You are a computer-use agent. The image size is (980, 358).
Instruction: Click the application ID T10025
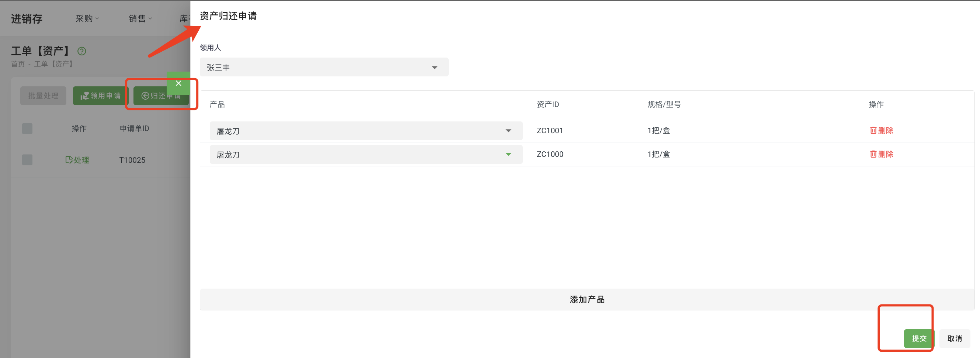click(x=132, y=160)
